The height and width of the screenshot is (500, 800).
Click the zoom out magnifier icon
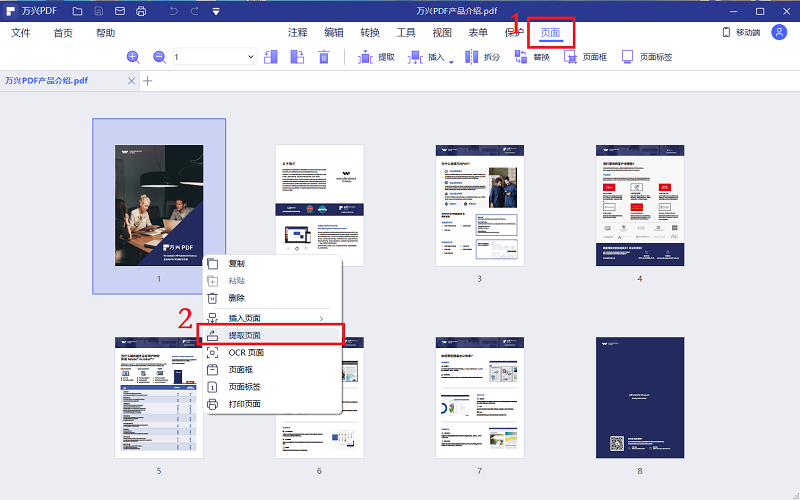tap(159, 57)
